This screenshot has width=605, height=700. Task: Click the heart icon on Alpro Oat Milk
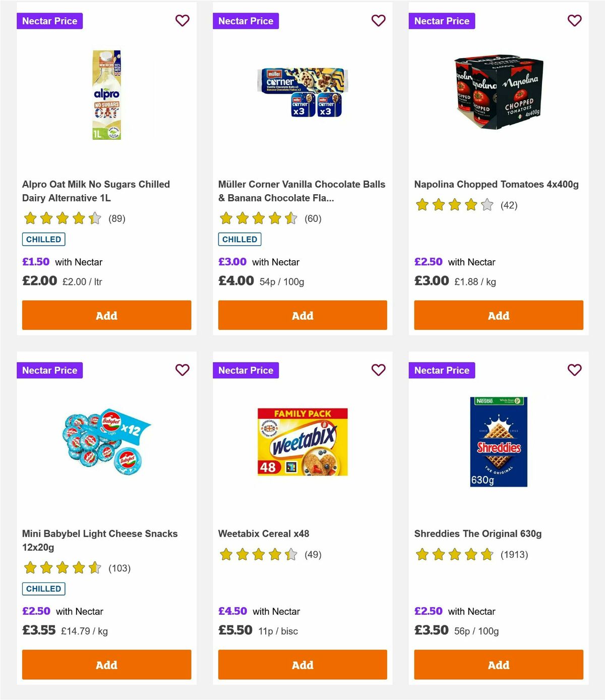182,21
